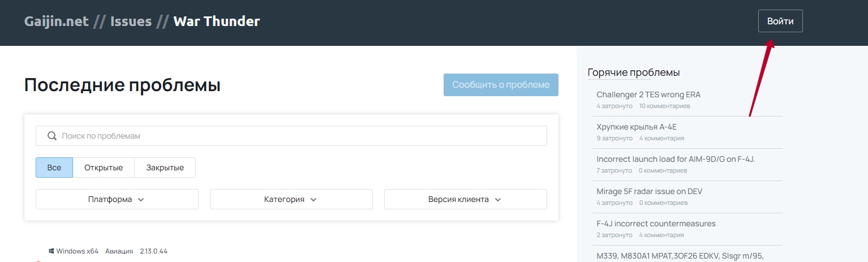868x262 pixels.
Task: Click the Windows x64 platform label
Action: tap(78, 251)
